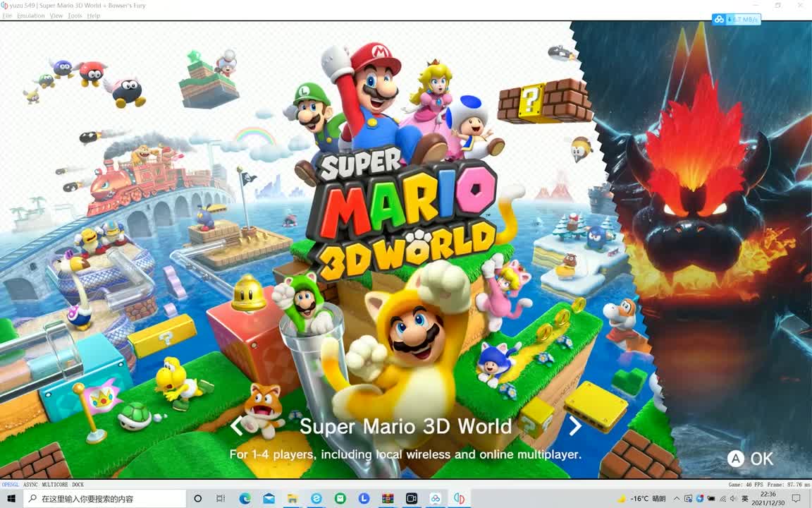This screenshot has height=508, width=812.
Task: Open the Help menu
Action: tap(94, 16)
